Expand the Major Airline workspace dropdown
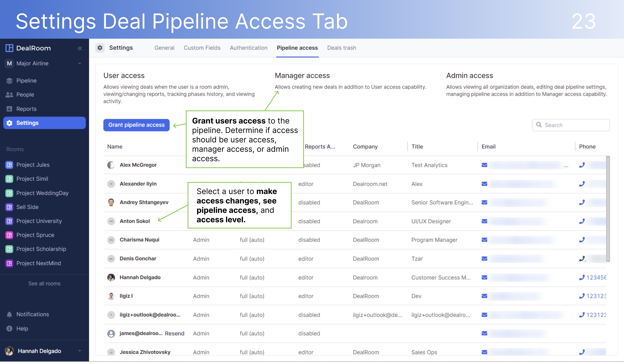 click(79, 63)
